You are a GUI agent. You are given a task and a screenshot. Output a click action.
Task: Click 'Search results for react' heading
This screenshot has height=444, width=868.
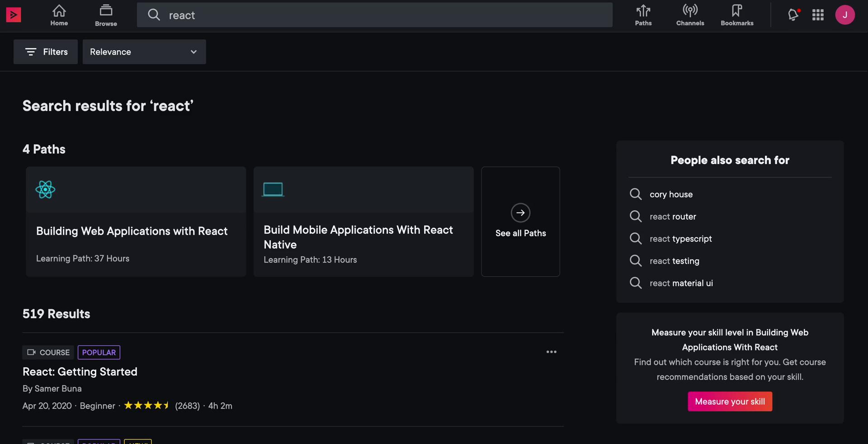(x=108, y=106)
